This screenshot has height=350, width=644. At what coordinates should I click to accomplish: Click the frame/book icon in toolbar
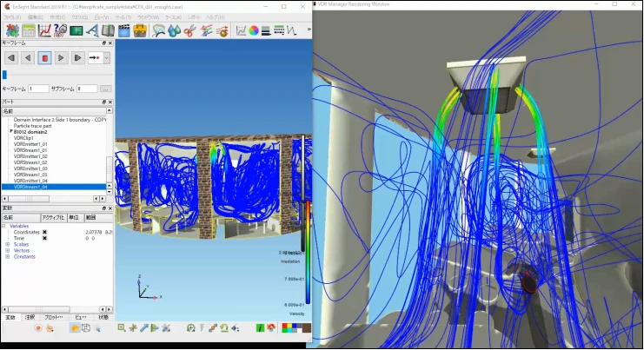[x=108, y=30]
